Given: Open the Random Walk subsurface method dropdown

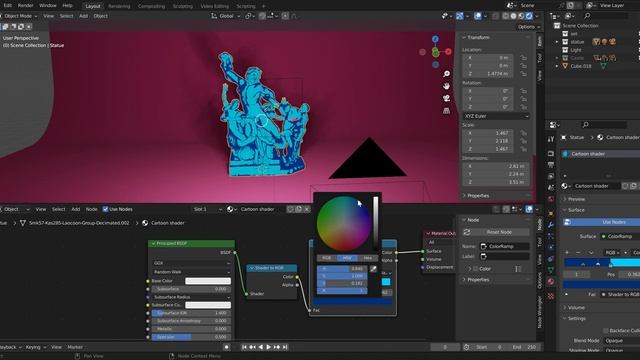Looking at the screenshot, I should point(191,272).
